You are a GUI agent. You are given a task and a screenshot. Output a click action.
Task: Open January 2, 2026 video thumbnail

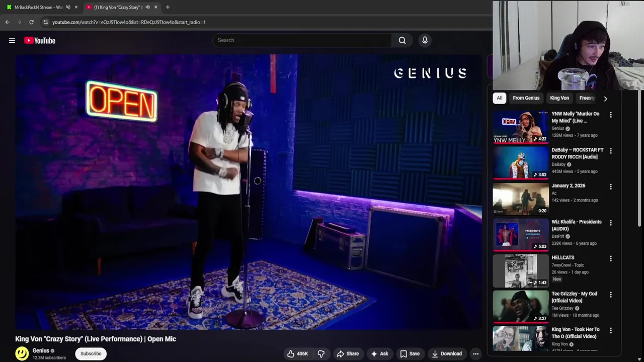coord(521,199)
